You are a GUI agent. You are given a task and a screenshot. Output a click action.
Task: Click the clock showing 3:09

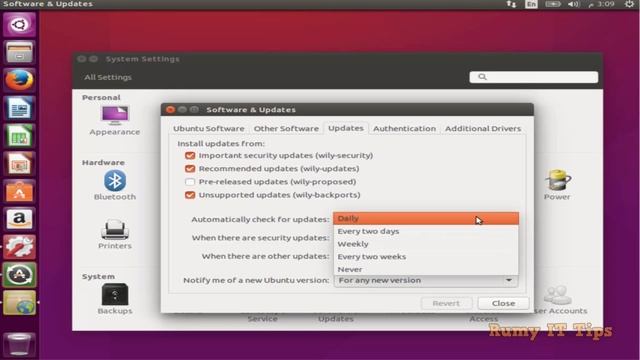tap(602, 4)
